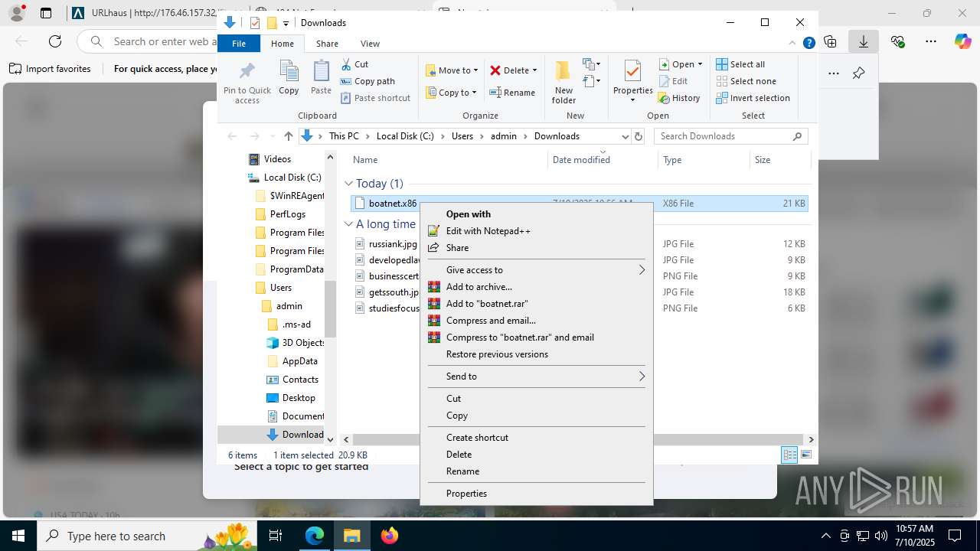Collapse the Today (1) group
The height and width of the screenshot is (551, 980).
pyautogui.click(x=348, y=184)
